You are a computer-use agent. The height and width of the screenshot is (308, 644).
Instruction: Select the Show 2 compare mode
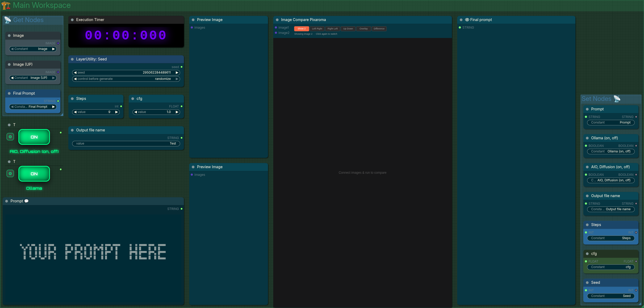[x=301, y=29]
